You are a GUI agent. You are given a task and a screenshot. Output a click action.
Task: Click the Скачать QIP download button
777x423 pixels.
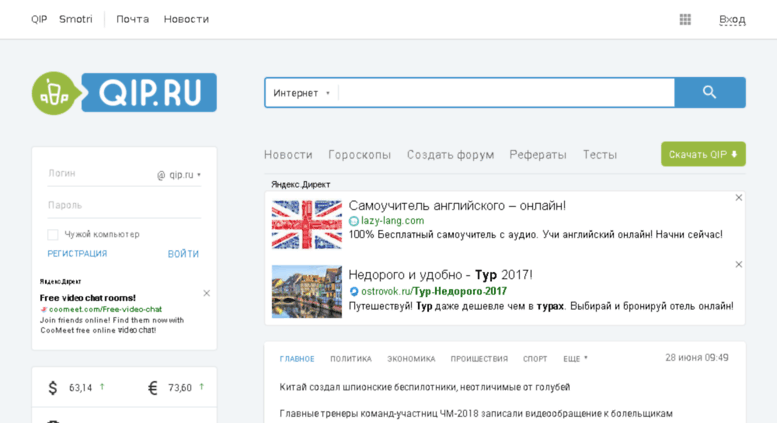[x=703, y=154]
